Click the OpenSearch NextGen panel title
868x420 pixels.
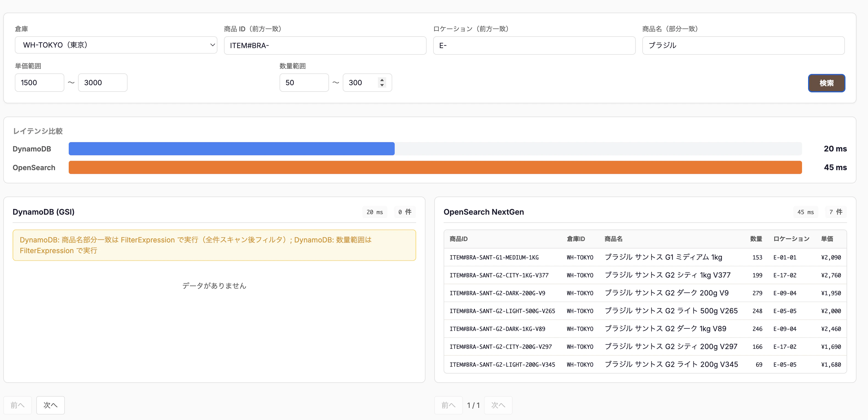(483, 212)
